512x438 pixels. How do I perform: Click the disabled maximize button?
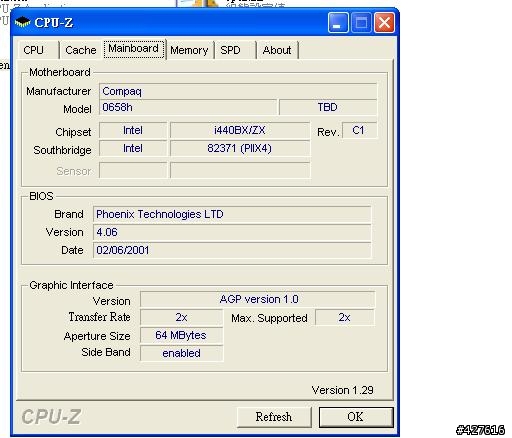[361, 23]
